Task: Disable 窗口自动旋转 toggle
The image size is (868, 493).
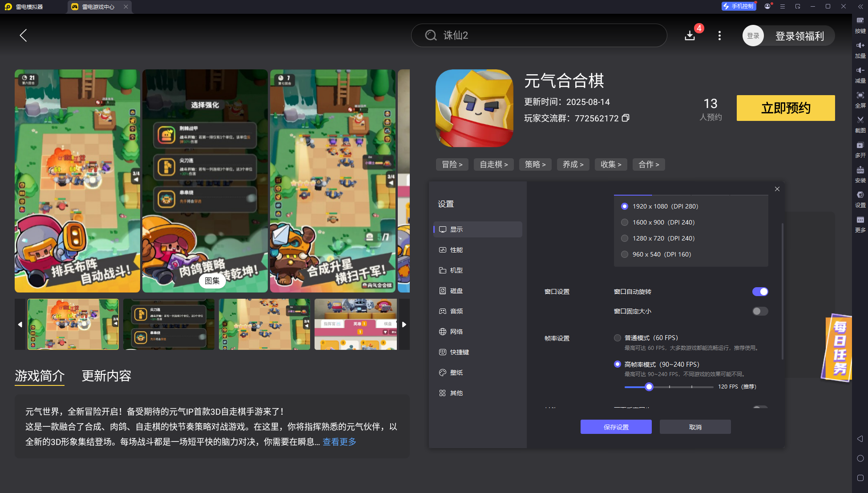Action: point(760,291)
